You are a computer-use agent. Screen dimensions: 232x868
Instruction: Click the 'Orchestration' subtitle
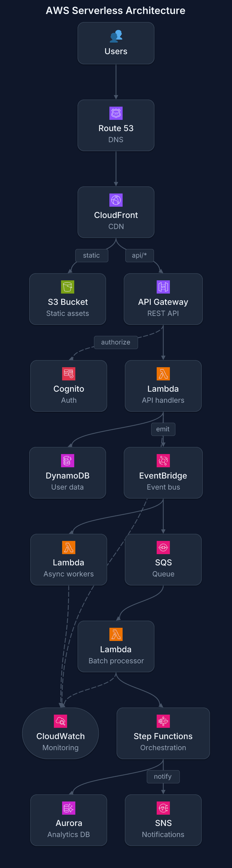click(163, 748)
